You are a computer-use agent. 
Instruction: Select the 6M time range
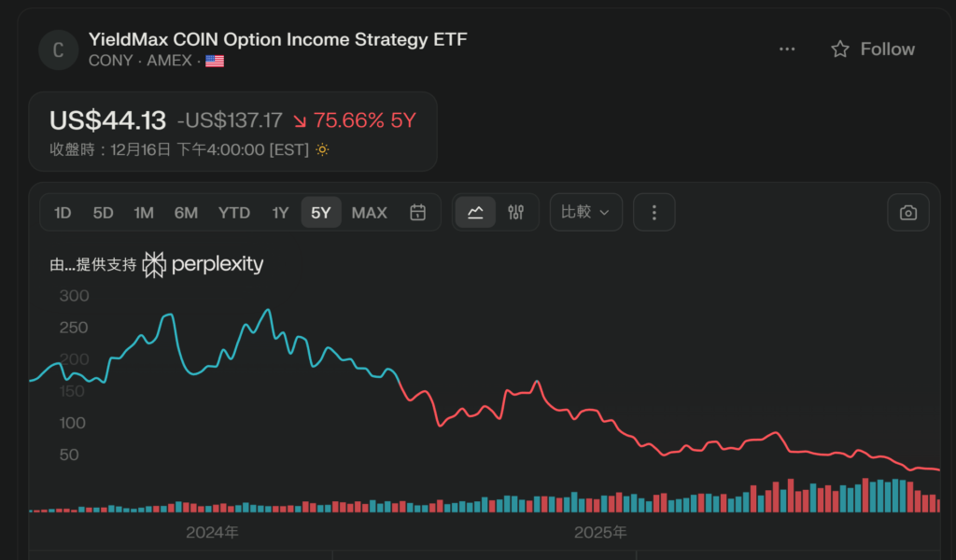[x=186, y=213]
